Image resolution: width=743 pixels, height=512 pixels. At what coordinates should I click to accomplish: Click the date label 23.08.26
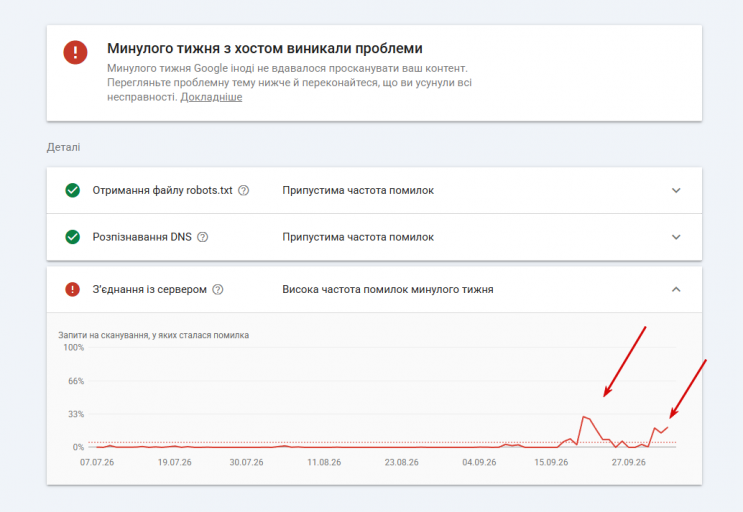(402, 462)
